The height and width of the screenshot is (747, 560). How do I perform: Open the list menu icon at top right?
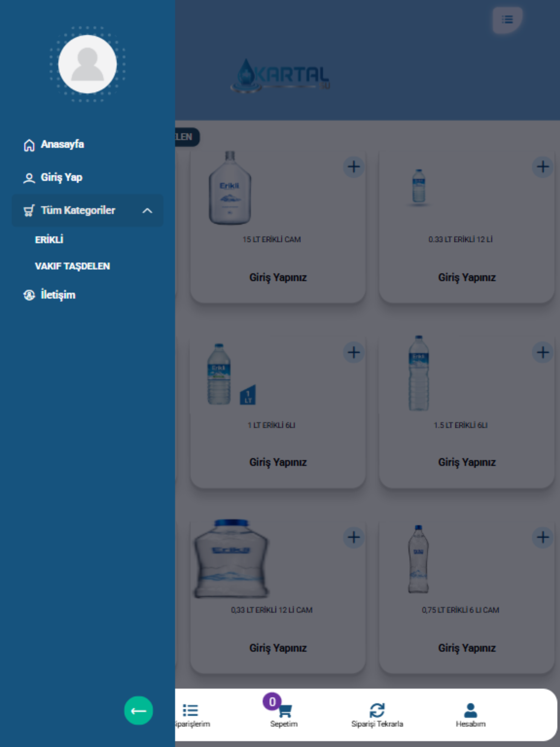[x=507, y=20]
